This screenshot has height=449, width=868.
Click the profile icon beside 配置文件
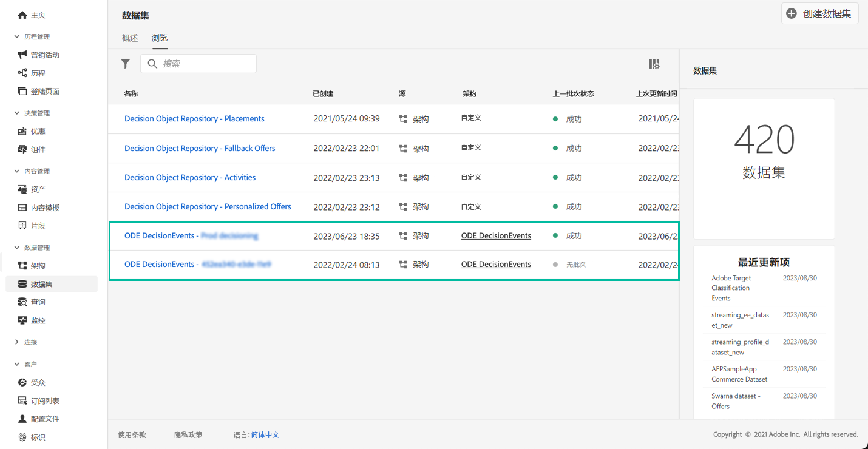tap(22, 419)
